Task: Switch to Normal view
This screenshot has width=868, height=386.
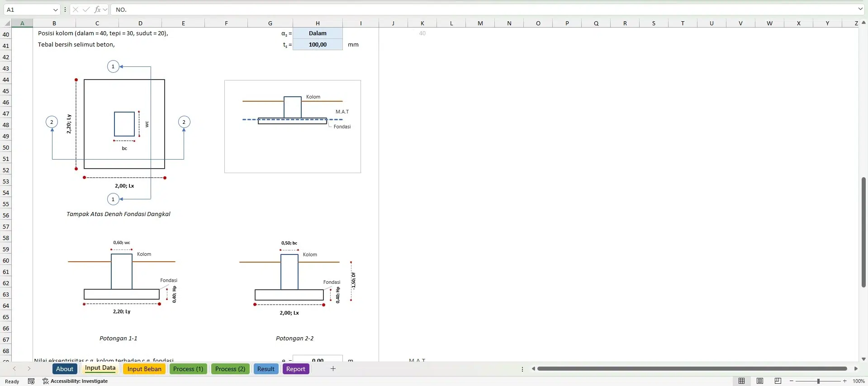Action: (741, 381)
